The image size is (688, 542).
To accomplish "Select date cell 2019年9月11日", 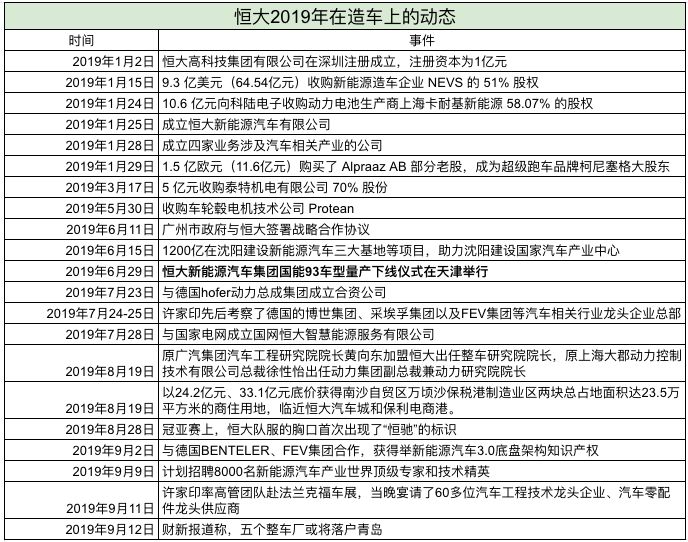I will tap(81, 500).
